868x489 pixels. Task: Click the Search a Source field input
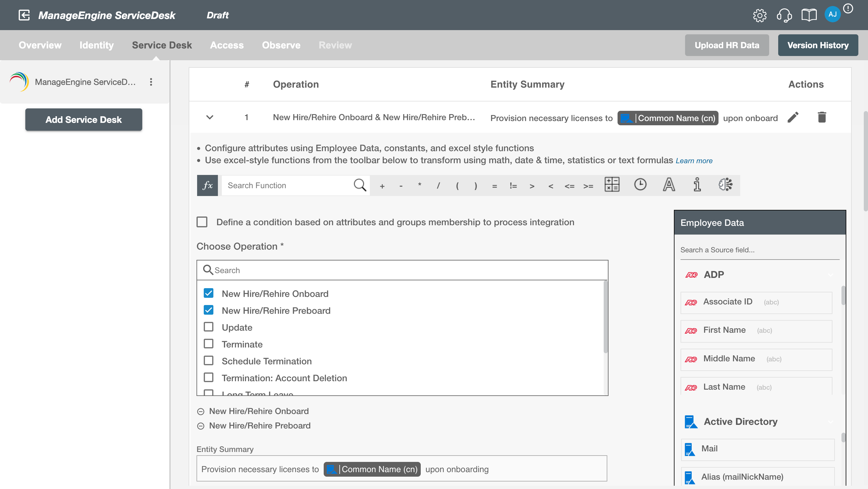coord(759,250)
